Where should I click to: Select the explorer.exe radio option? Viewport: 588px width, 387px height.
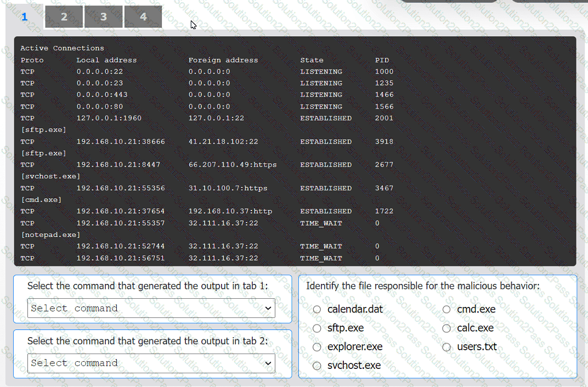[317, 347]
